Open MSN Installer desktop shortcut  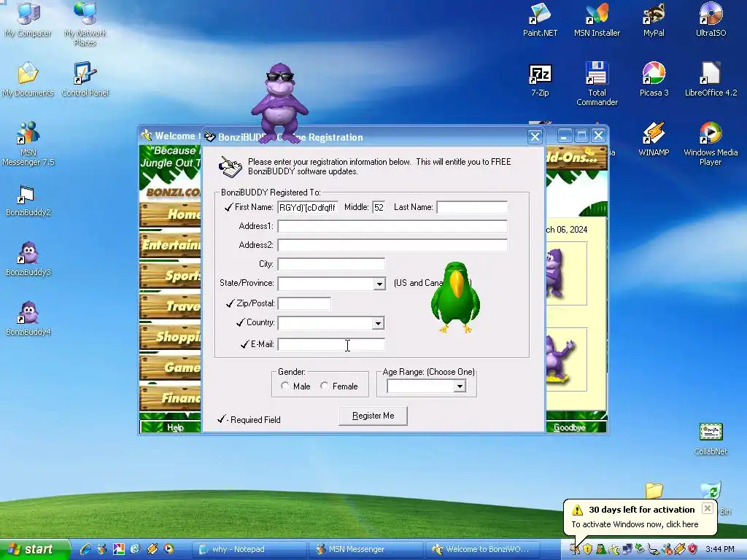597,19
